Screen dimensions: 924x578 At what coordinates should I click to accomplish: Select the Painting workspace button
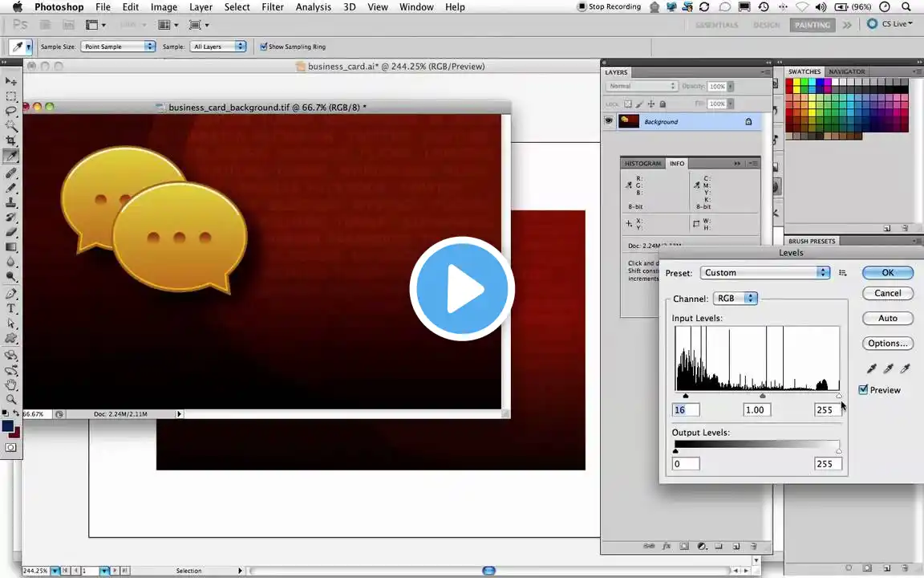click(812, 25)
